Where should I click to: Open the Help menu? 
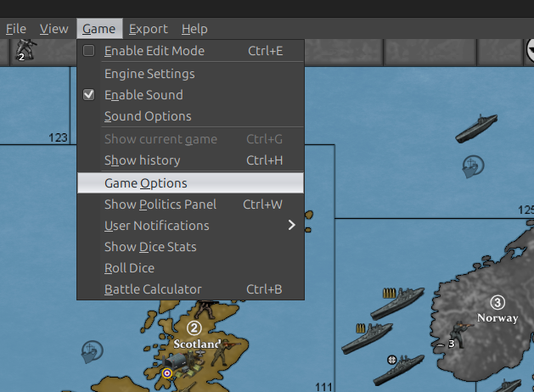pos(194,29)
